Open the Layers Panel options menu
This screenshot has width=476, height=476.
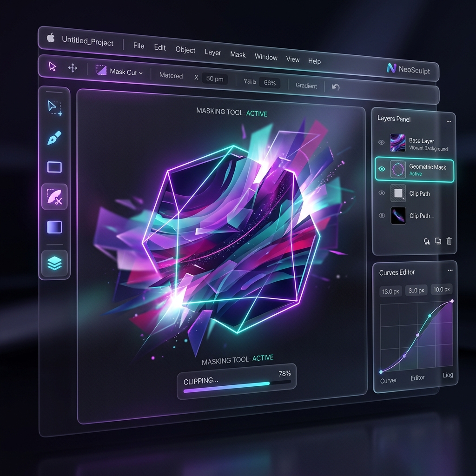[x=448, y=121]
